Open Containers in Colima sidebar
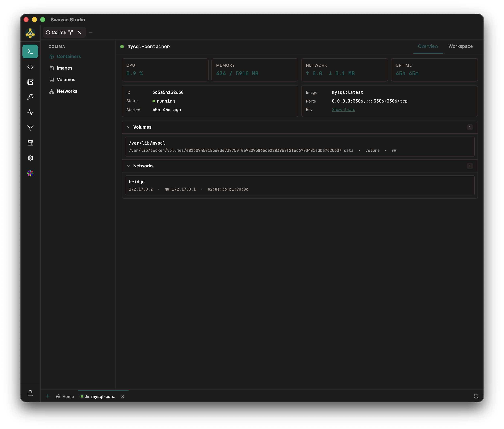This screenshot has width=504, height=429. 69,56
